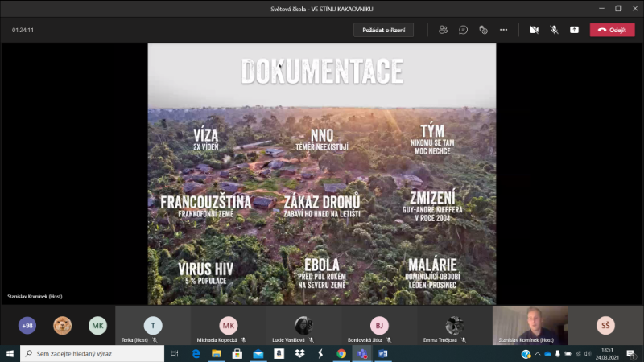Select Michaela Kopecká participant tile
This screenshot has width=644, height=362.
click(229, 326)
